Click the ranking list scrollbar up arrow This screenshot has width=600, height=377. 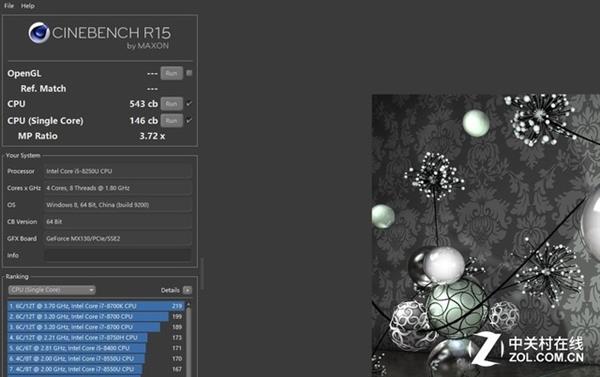pos(188,304)
